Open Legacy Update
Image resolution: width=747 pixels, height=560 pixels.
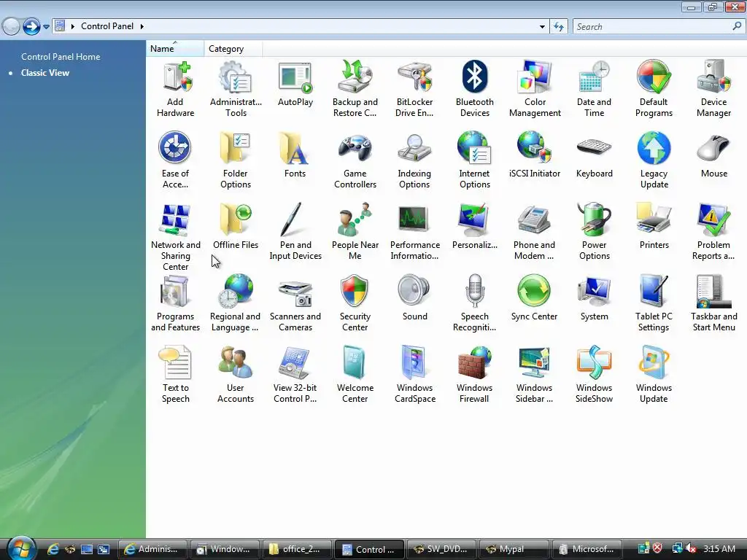coord(654,160)
